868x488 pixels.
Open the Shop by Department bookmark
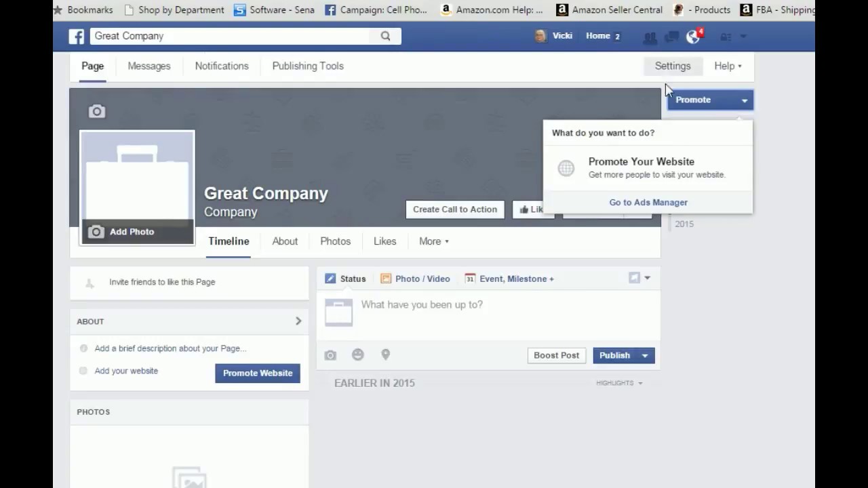coord(174,9)
